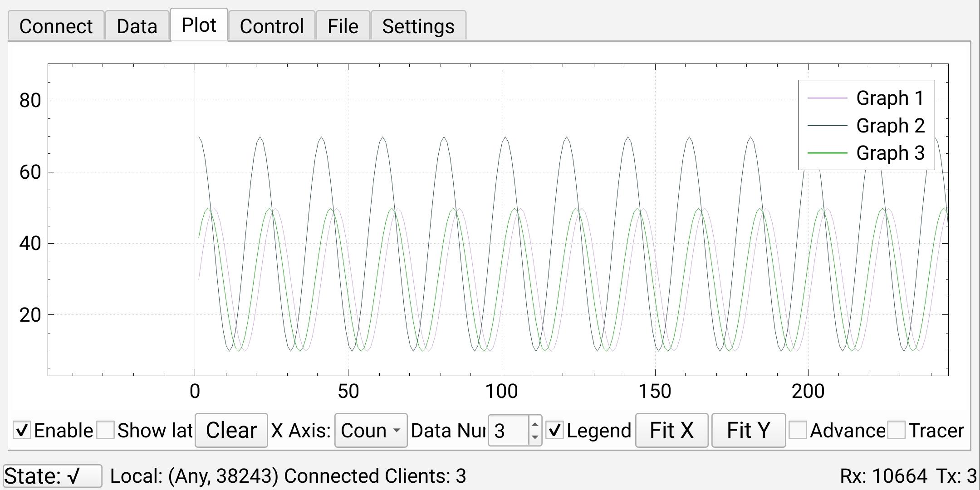This screenshot has width=980, height=490.
Task: Toggle the Show latest checkbox
Action: [106, 430]
